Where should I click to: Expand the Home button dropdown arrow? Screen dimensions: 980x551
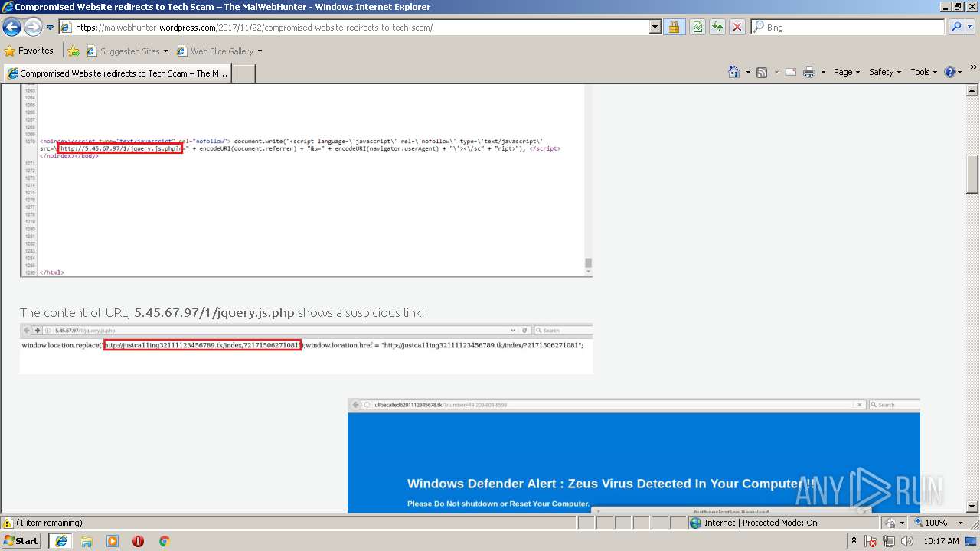click(x=748, y=72)
